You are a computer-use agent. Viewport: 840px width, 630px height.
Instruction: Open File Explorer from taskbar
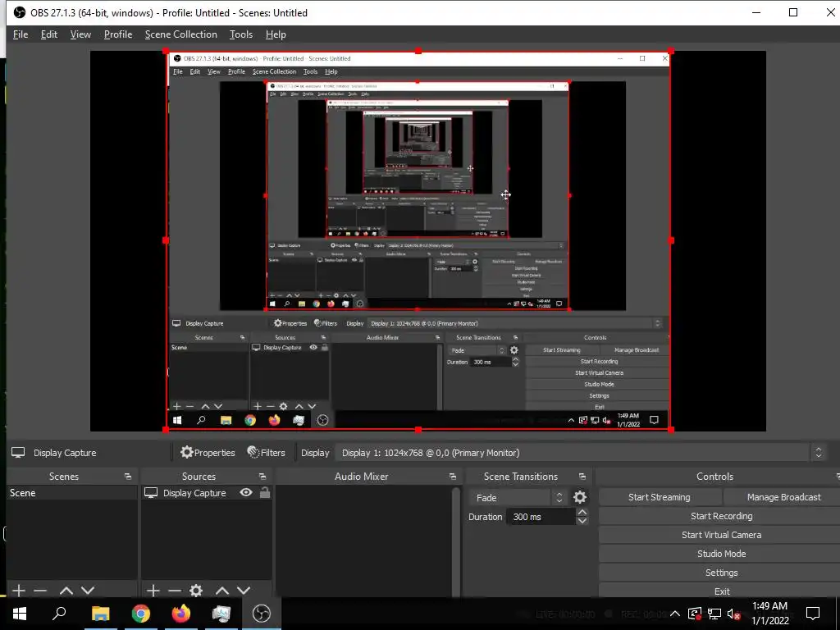[100, 614]
